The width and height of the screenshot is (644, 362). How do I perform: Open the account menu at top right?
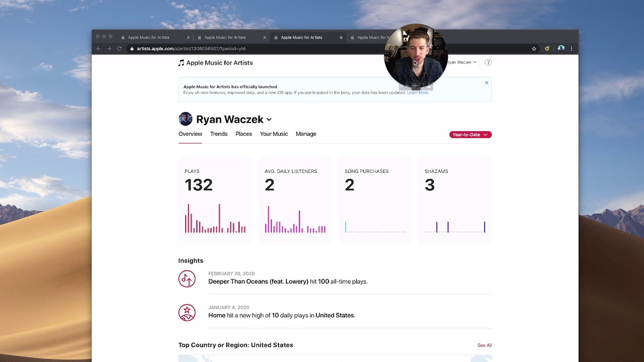462,62
